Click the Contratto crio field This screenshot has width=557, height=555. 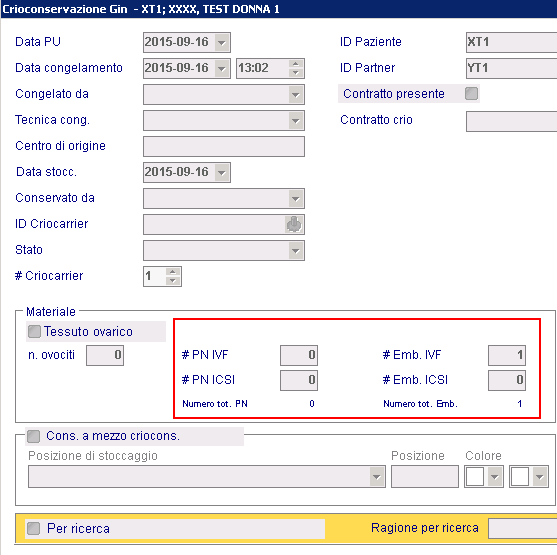click(x=512, y=121)
